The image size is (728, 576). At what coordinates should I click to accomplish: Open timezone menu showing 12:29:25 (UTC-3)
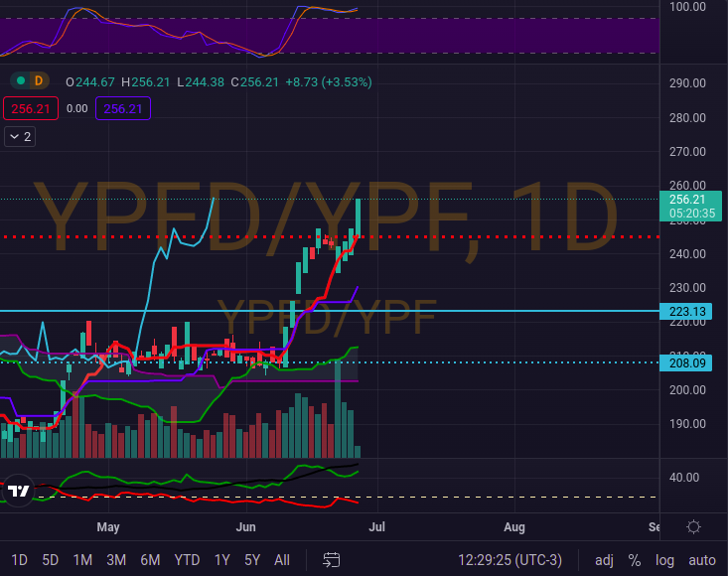[516, 559]
